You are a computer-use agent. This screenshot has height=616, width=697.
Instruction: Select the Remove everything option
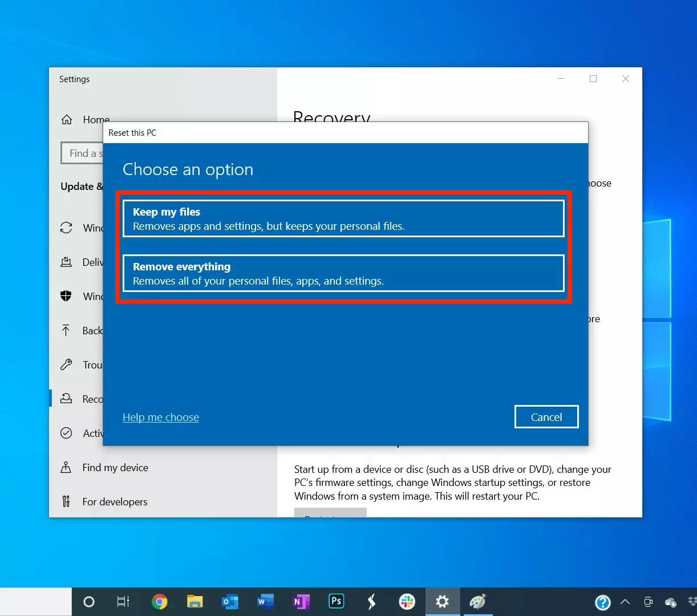(x=343, y=273)
